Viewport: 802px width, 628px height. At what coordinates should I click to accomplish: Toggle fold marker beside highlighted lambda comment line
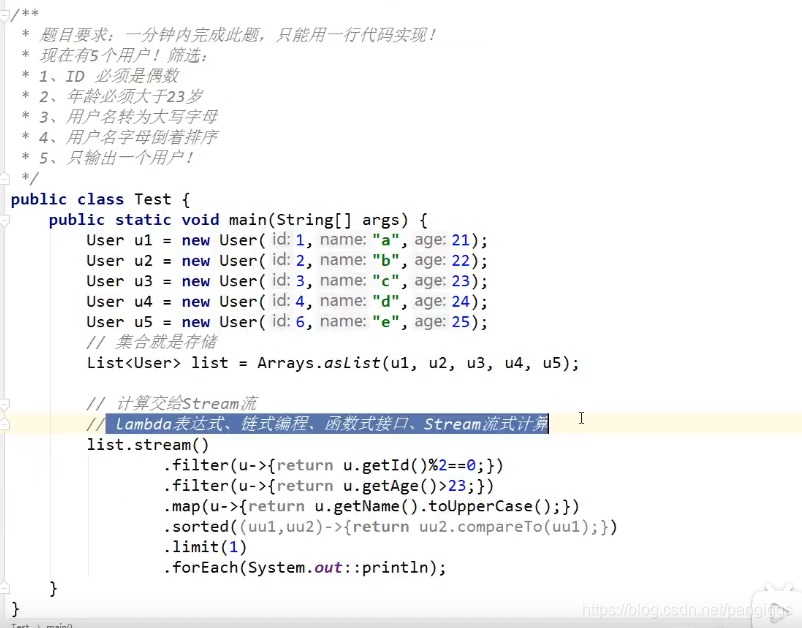(x=4, y=424)
